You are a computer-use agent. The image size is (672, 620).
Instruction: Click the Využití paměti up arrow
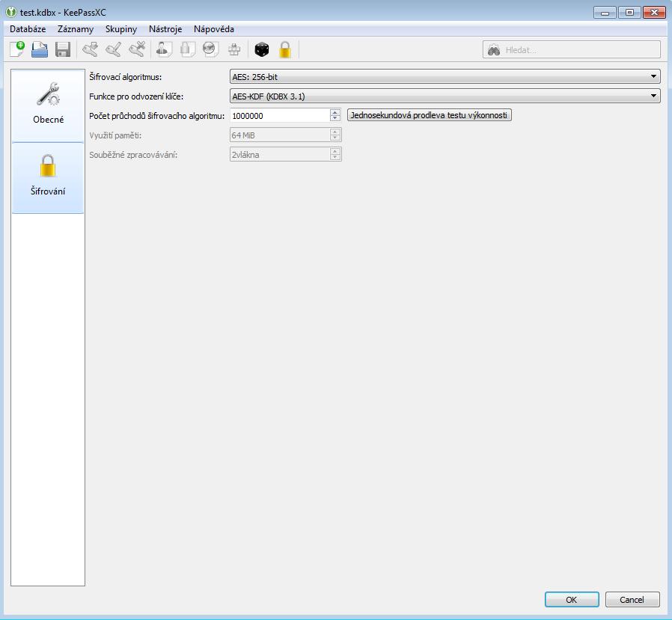[x=335, y=132]
